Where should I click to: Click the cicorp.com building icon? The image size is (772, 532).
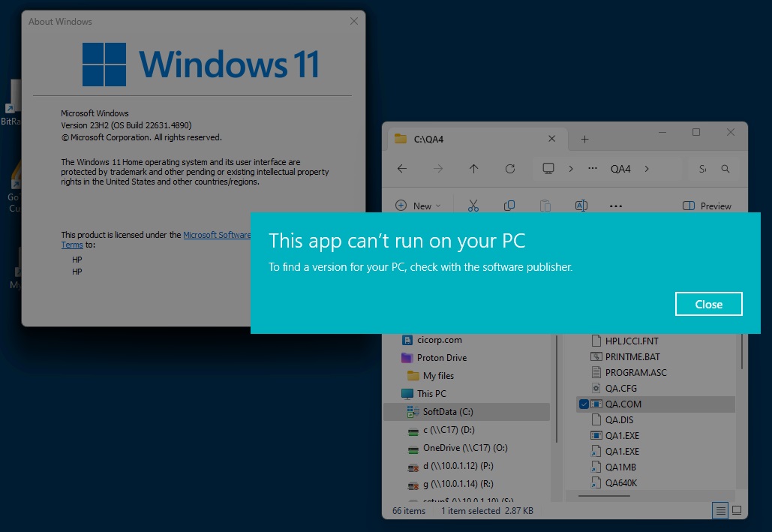tap(407, 340)
